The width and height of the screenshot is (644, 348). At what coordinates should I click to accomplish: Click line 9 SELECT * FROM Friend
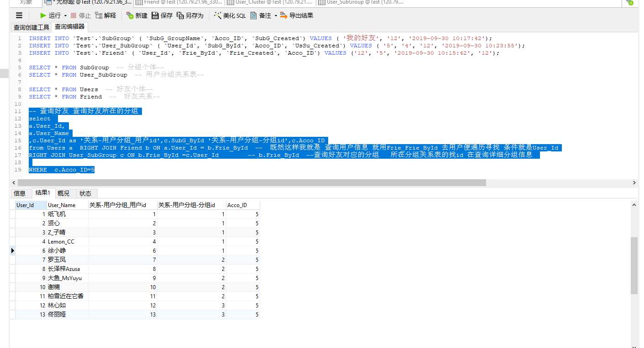(x=65, y=97)
